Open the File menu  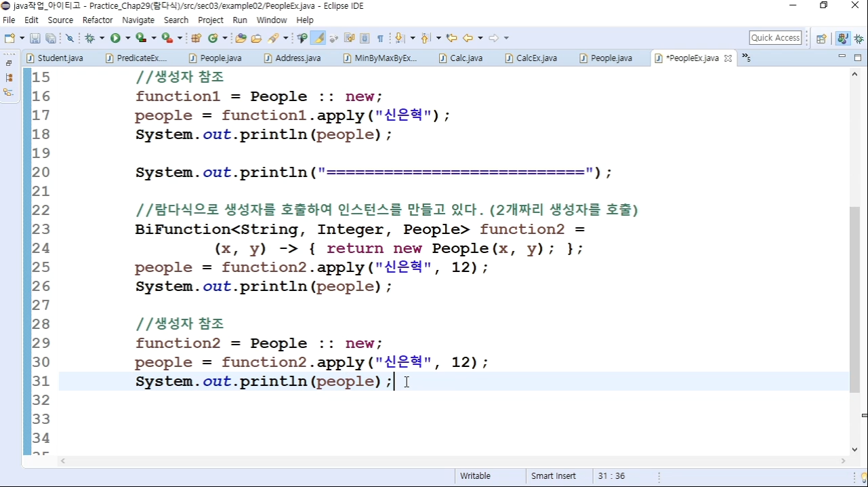click(x=9, y=20)
